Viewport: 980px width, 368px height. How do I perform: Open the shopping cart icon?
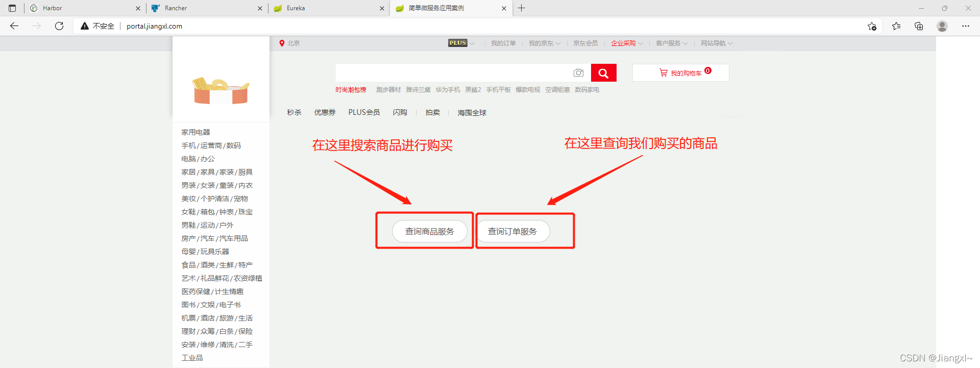coord(664,72)
